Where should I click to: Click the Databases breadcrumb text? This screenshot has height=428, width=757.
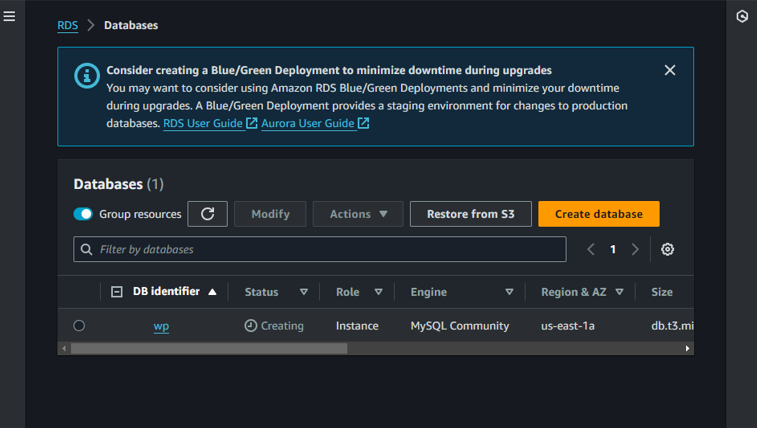click(131, 25)
